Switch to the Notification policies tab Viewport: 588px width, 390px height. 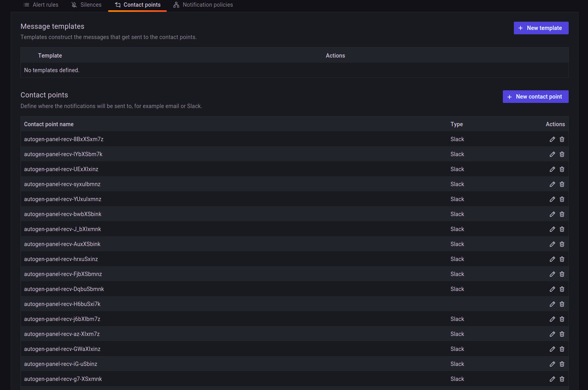(x=203, y=5)
